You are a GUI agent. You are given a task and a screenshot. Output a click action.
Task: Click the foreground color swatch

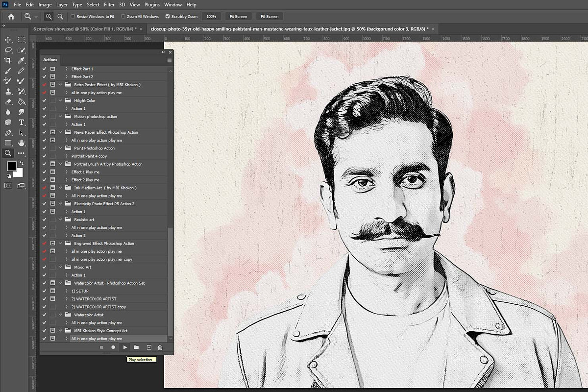pyautogui.click(x=12, y=166)
